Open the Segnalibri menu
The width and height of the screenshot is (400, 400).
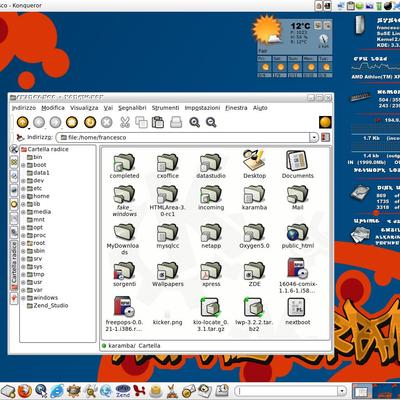[132, 108]
